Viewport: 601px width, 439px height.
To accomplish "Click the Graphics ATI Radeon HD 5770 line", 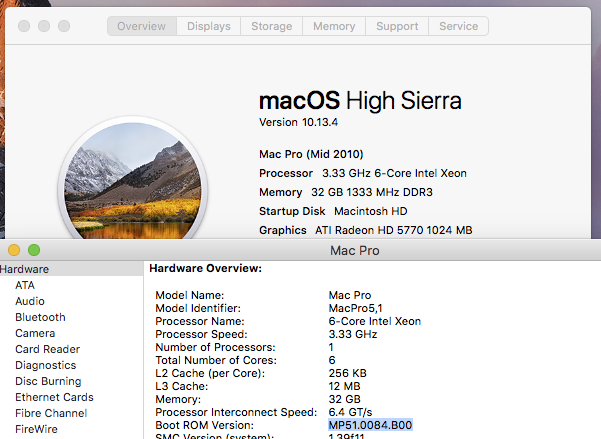I will (366, 230).
